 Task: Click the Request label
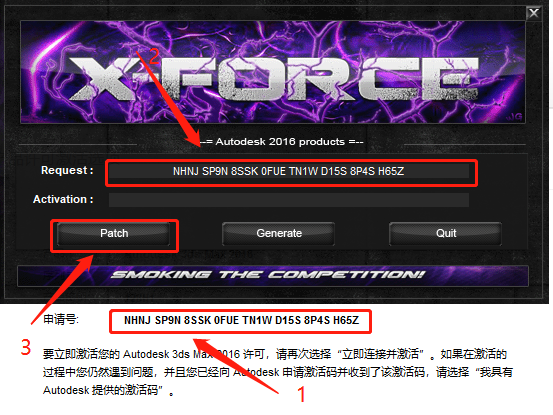point(67,170)
